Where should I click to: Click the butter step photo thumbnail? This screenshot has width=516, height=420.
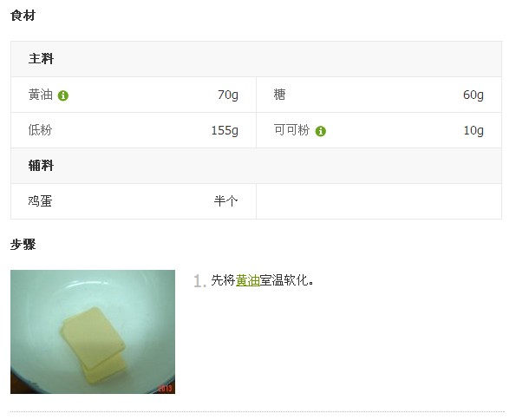93,331
